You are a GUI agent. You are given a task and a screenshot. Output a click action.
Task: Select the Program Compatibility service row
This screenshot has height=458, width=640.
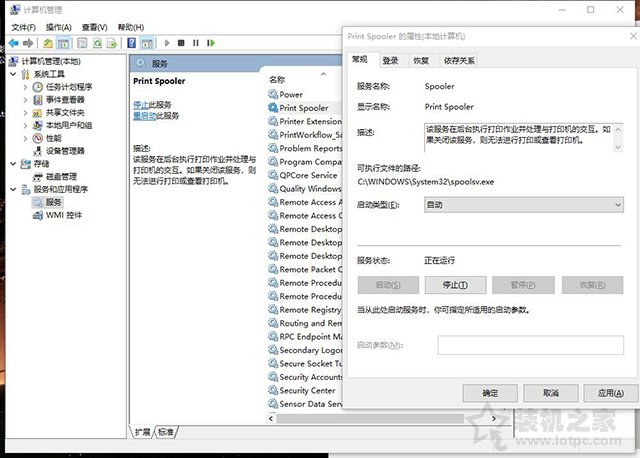304,162
